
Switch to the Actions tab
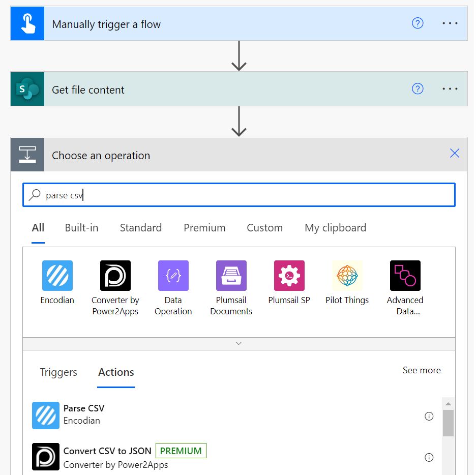(x=116, y=372)
